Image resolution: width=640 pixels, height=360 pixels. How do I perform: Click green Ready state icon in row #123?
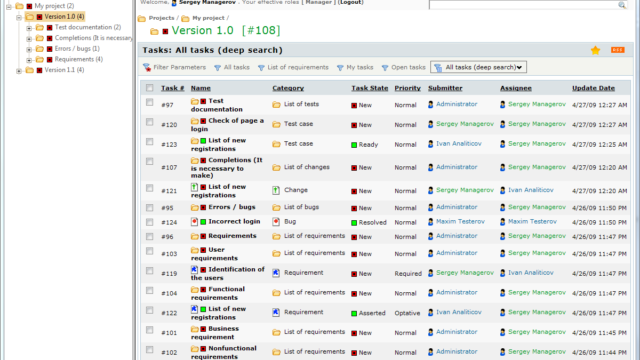coord(354,145)
